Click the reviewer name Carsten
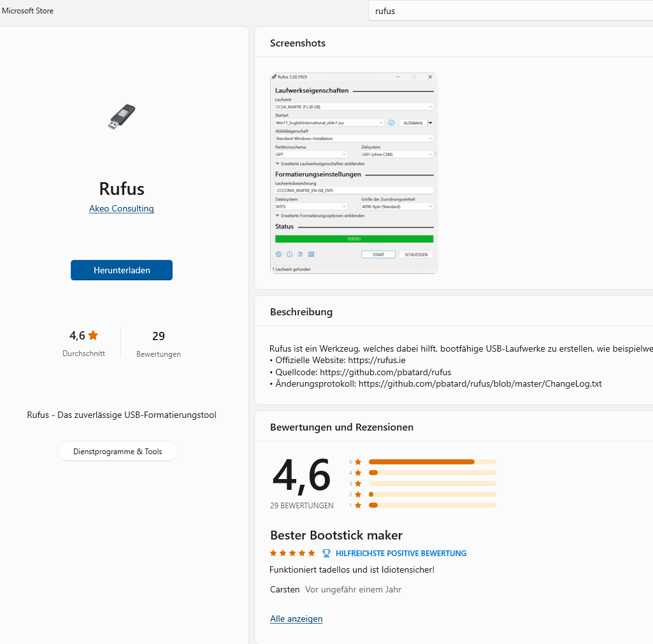 tap(285, 589)
